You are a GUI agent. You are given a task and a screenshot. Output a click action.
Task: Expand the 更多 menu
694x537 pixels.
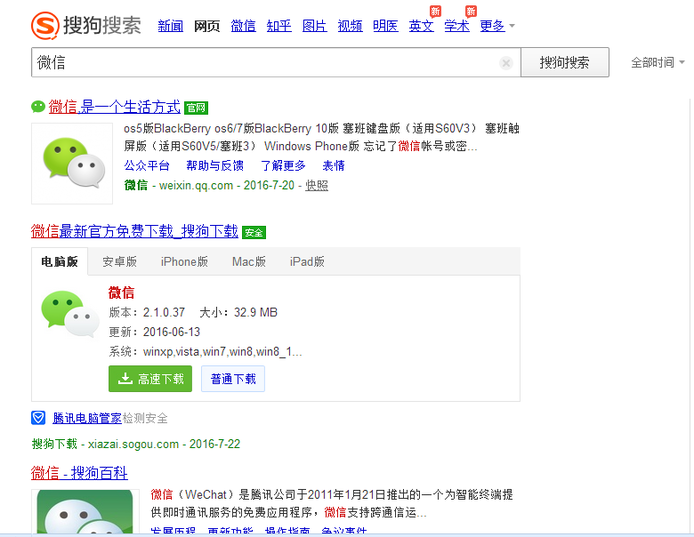click(x=497, y=26)
